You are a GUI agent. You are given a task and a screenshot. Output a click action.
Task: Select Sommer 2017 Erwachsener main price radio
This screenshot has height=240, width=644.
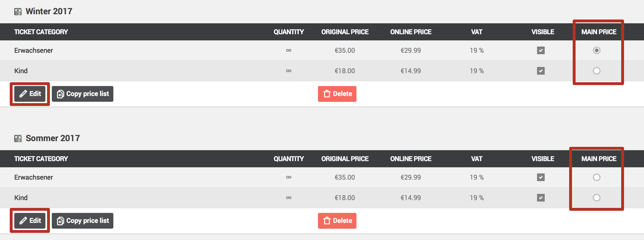coord(596,177)
